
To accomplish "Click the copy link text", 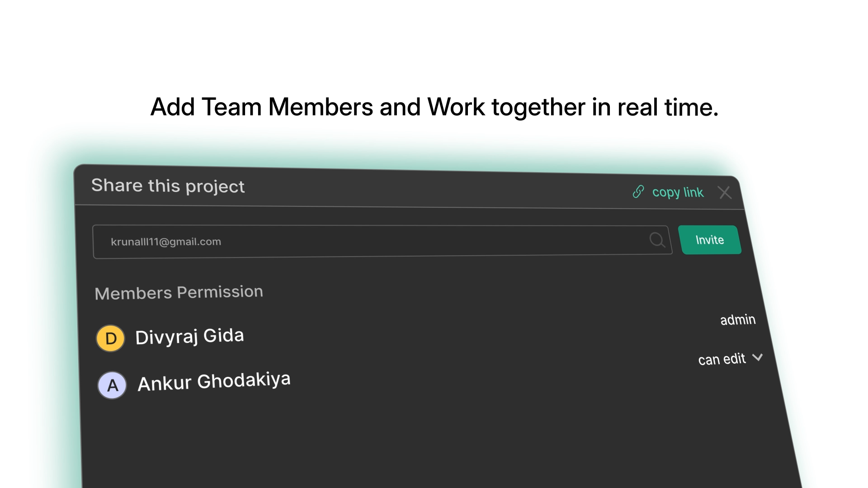I will click(677, 192).
